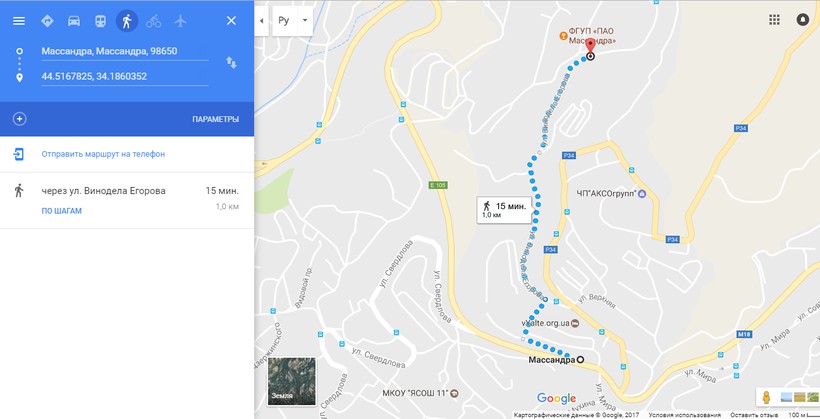The image size is (820, 419).
Task: Open the notifications bell icon
Action: [802, 20]
